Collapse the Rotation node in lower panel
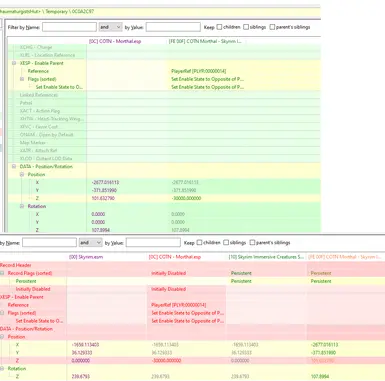The height and width of the screenshot is (381, 385). click(x=2, y=368)
